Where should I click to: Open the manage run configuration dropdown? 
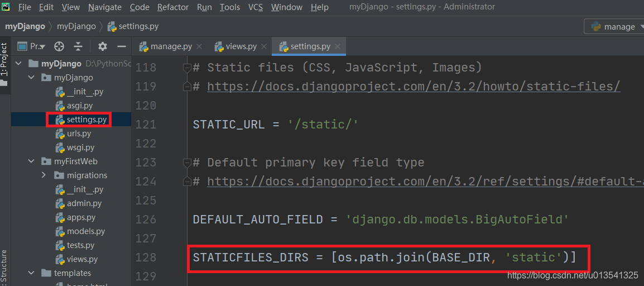615,27
